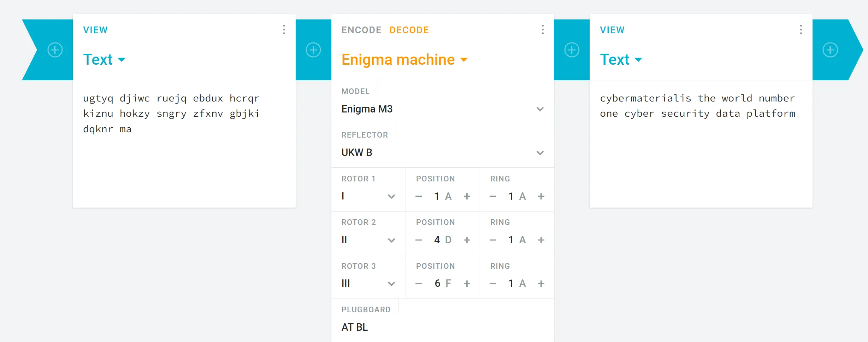Decrease Rotor 1 ring setting with minus
Image resolution: width=868 pixels, height=342 pixels.
click(493, 196)
